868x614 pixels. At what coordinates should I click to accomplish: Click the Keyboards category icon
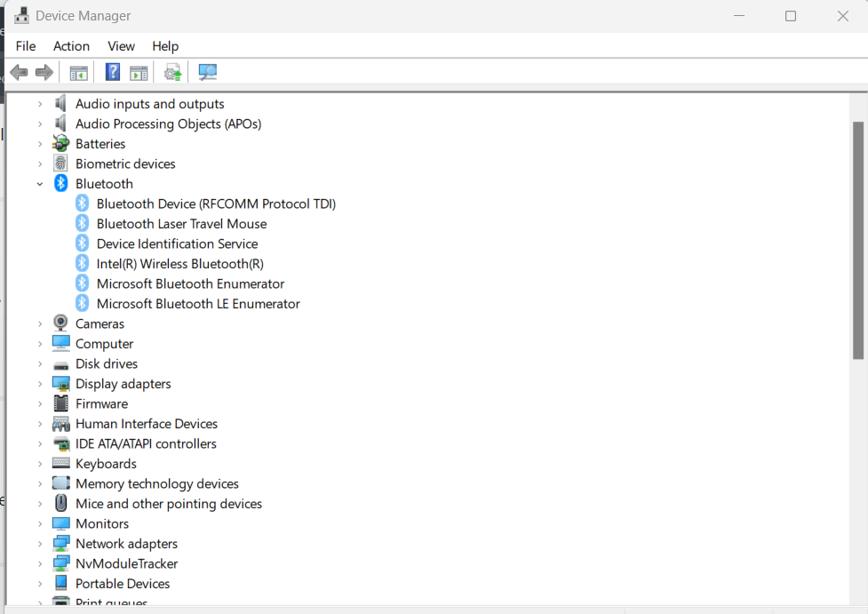click(61, 463)
